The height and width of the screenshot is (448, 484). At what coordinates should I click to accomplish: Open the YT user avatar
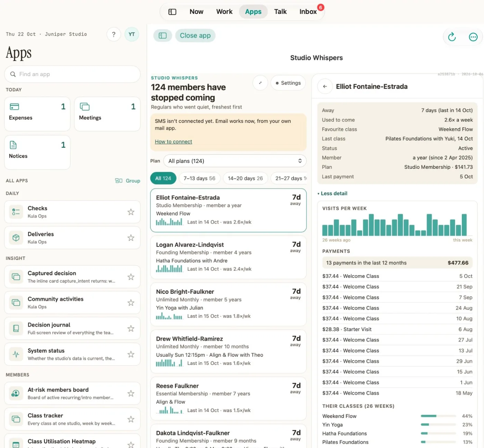point(132,34)
